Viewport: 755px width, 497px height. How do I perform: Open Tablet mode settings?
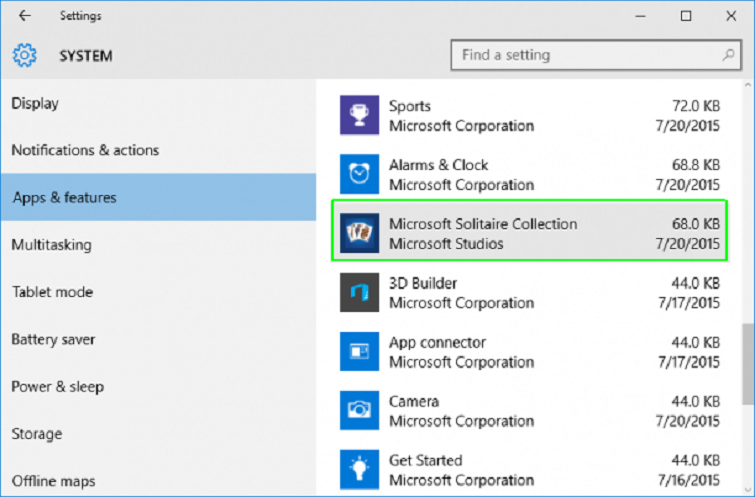(52, 292)
